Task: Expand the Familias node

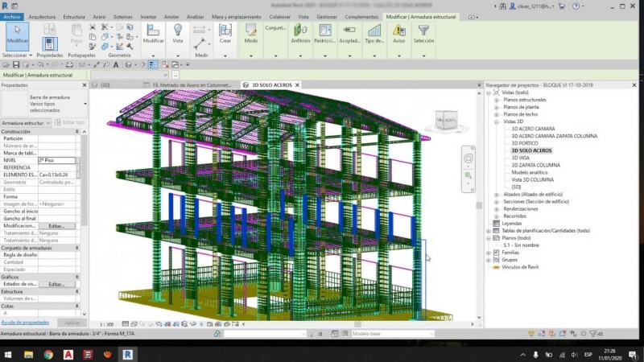Action: coord(489,253)
